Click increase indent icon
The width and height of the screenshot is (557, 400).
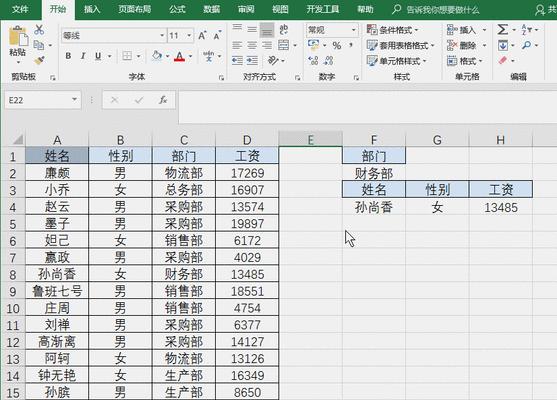252,60
